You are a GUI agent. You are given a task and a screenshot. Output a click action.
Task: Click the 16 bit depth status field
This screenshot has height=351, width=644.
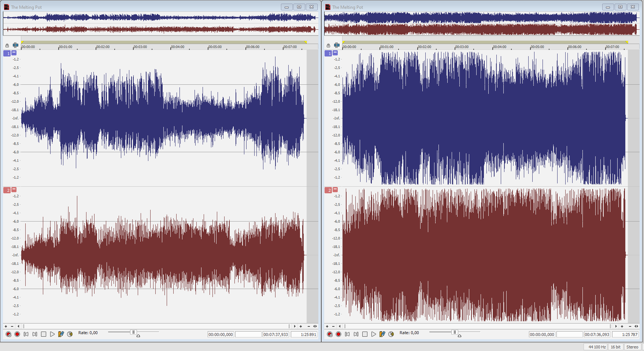pyautogui.click(x=615, y=347)
